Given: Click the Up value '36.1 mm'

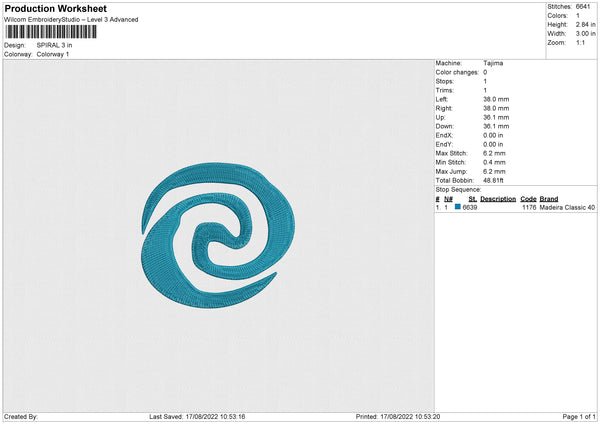Looking at the screenshot, I should point(496,117).
